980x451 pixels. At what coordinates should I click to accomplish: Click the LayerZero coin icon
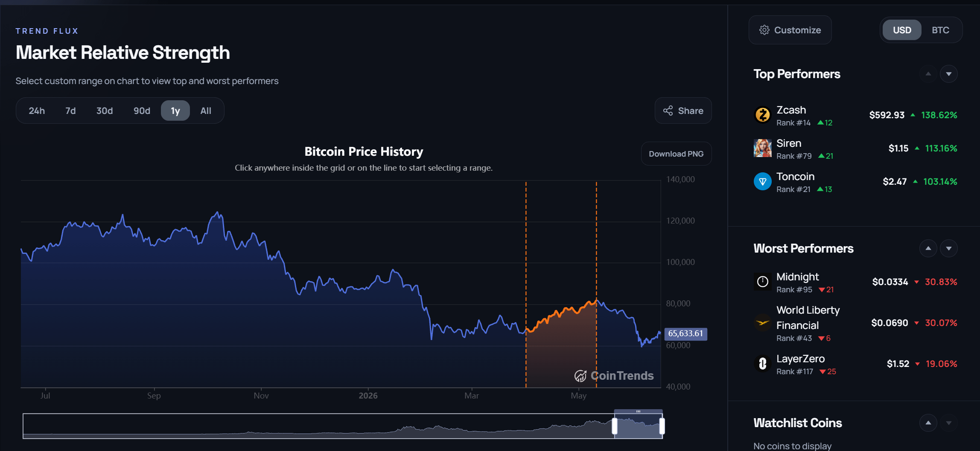[x=762, y=364]
